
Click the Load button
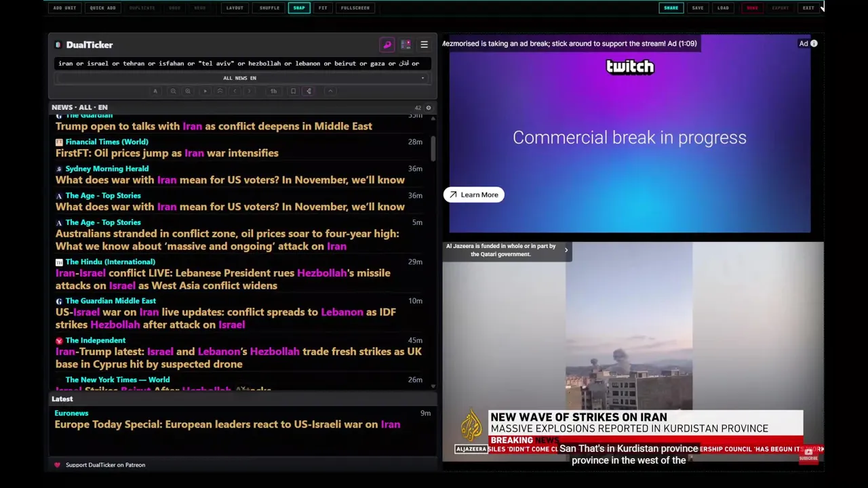(x=723, y=8)
